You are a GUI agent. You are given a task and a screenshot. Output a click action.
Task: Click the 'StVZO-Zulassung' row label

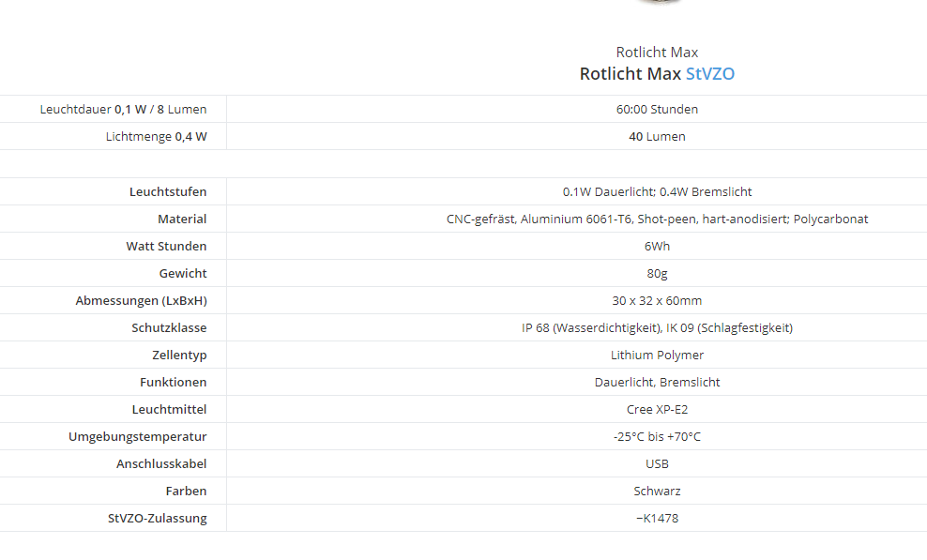pos(158,519)
